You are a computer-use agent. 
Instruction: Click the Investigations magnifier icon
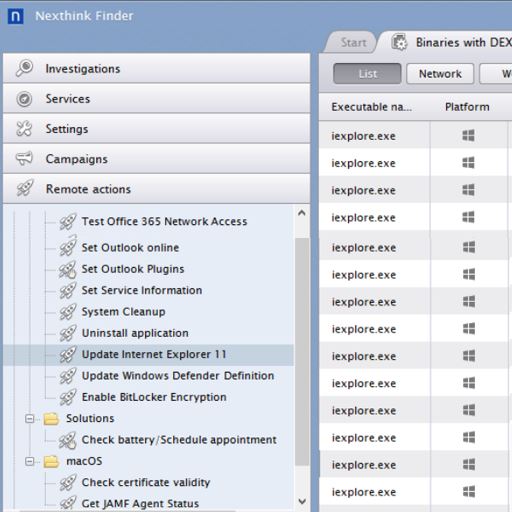24,68
